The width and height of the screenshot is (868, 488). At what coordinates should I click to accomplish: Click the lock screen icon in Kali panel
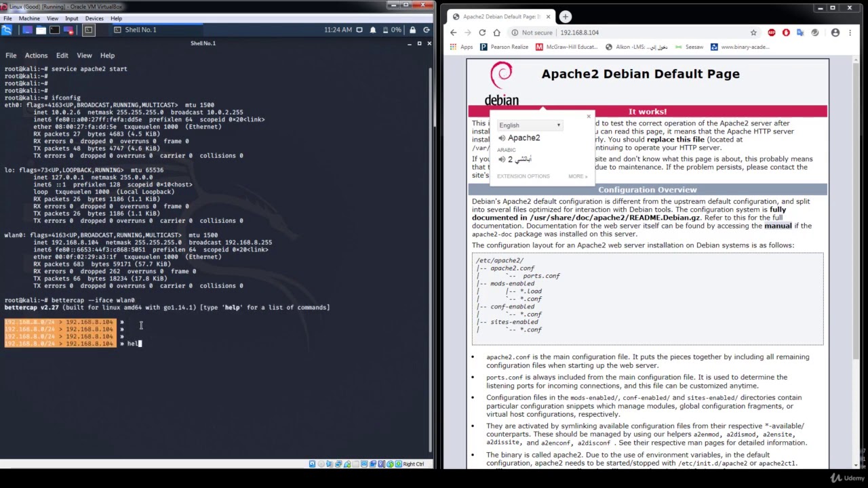[413, 30]
